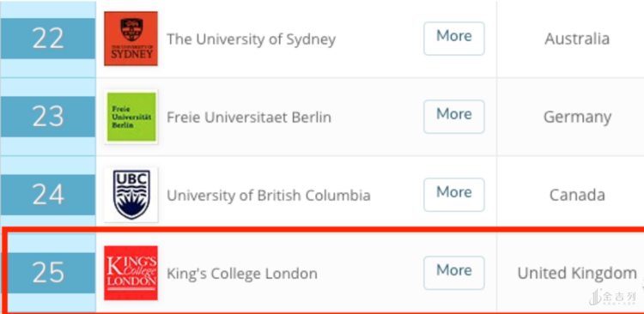644x314 pixels.
Task: Open More for King's College London
Action: tap(454, 273)
